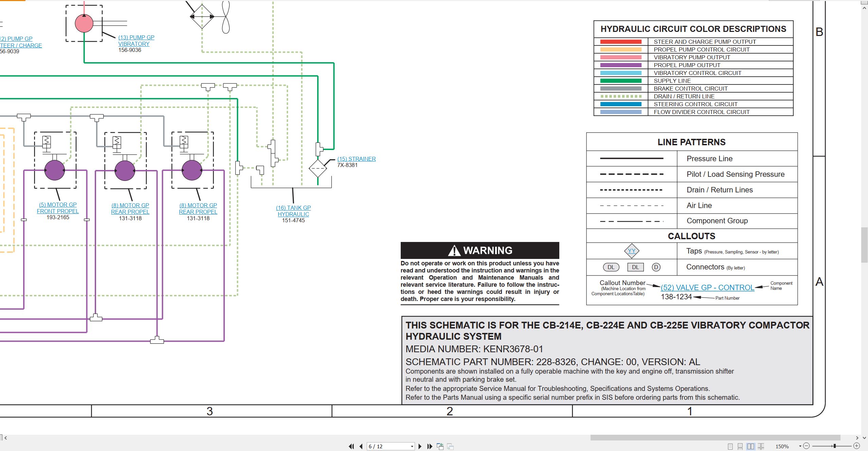The height and width of the screenshot is (451, 868).
Task: Click the Pilot / Load Sensing Pressure label
Action: click(x=736, y=174)
